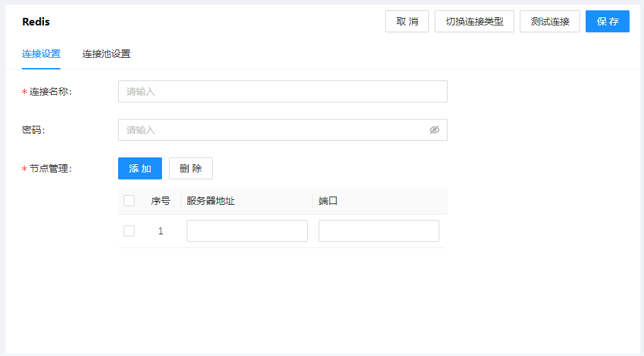Tick the checkbox for node row 1
Viewport: 644px width, 356px height.
pos(129,231)
